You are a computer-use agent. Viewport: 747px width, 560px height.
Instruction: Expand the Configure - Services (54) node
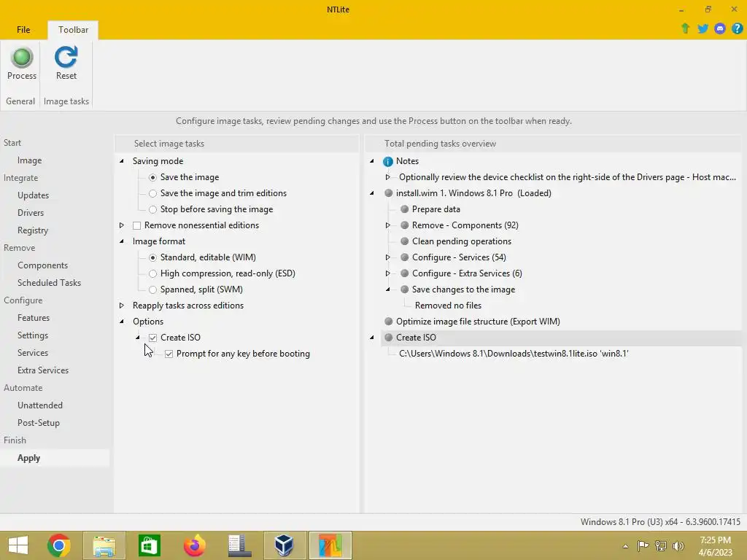click(x=388, y=257)
